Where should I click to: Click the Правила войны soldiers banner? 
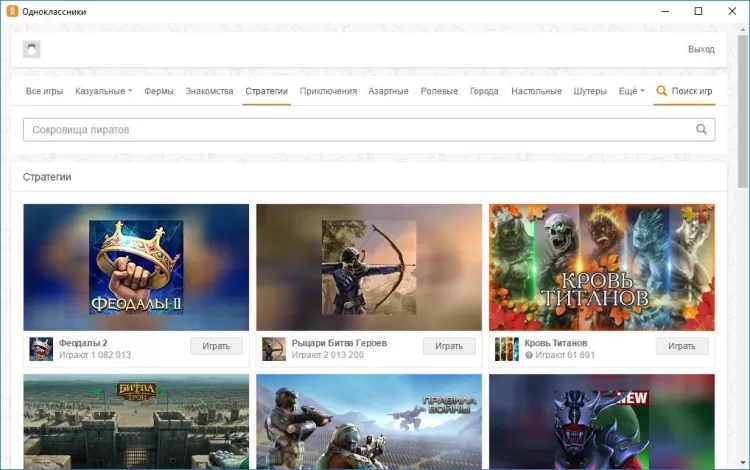[369, 421]
